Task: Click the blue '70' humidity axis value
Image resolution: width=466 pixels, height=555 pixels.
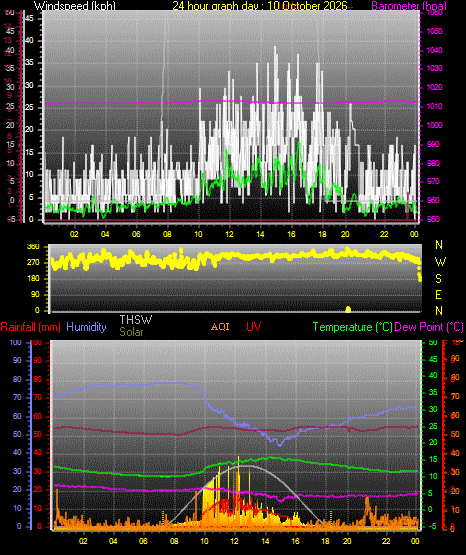Action: tap(17, 397)
